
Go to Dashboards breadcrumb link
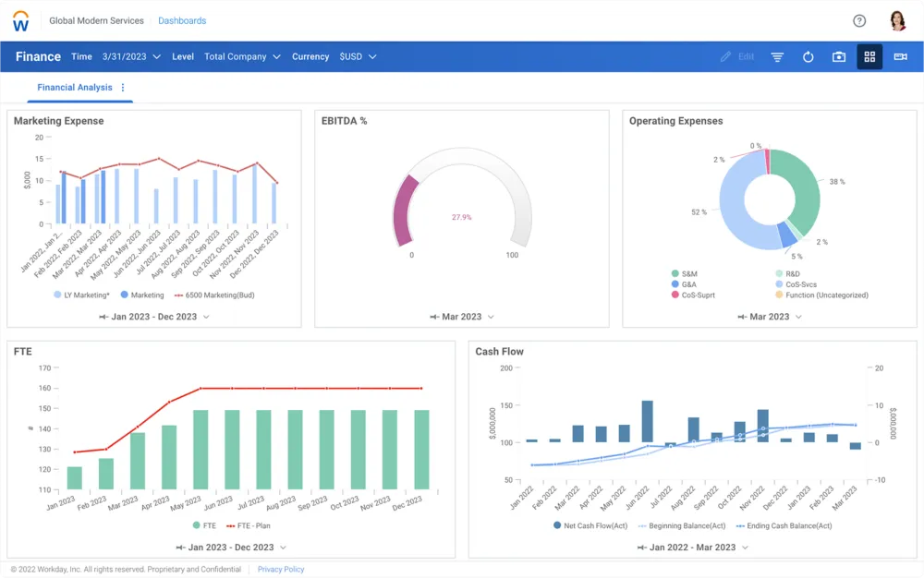[x=182, y=20]
